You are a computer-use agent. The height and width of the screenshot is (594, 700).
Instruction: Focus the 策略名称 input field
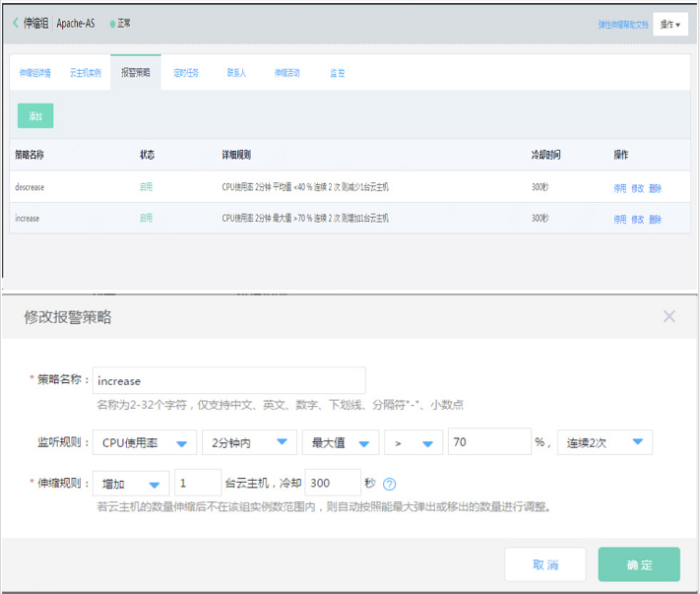coord(229,380)
